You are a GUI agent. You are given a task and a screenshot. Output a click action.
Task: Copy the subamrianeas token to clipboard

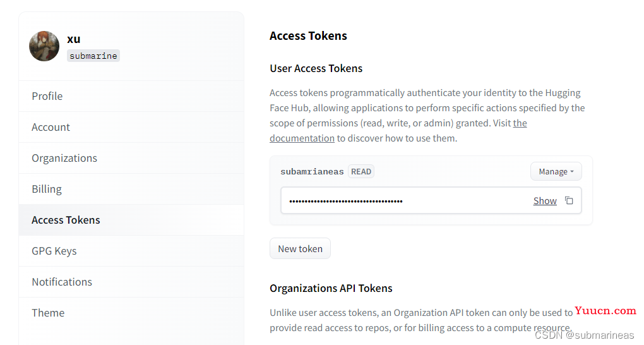pyautogui.click(x=569, y=201)
